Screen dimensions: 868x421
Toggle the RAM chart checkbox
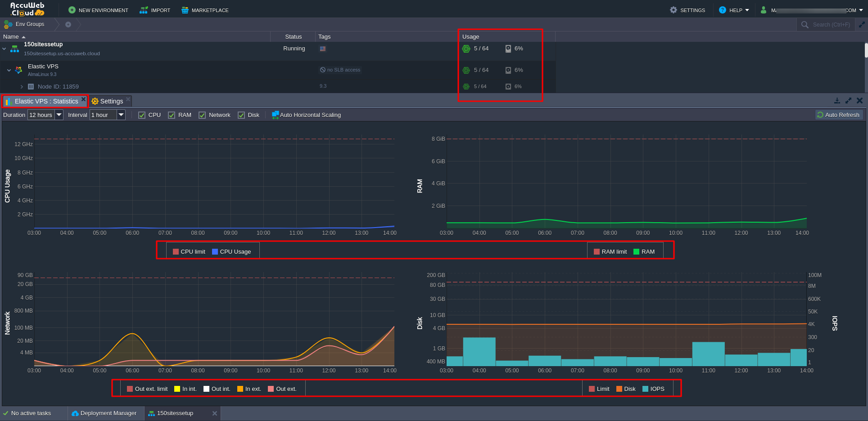[x=172, y=115]
